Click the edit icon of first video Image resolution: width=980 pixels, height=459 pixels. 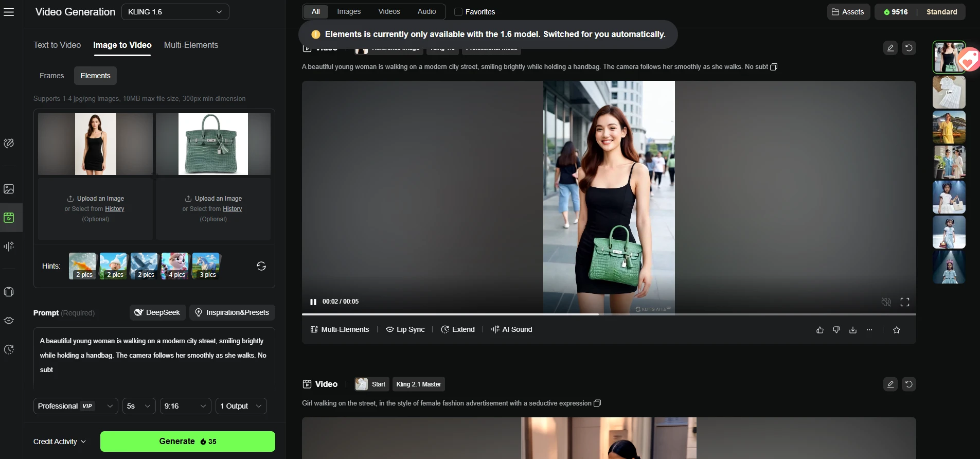click(890, 48)
